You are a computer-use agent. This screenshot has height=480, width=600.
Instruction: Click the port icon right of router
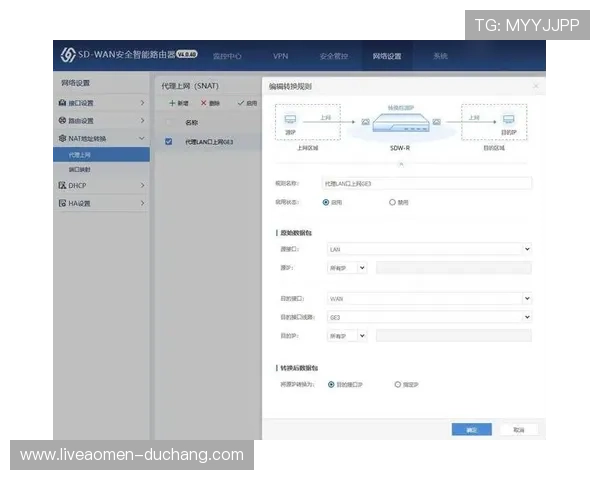[437, 122]
